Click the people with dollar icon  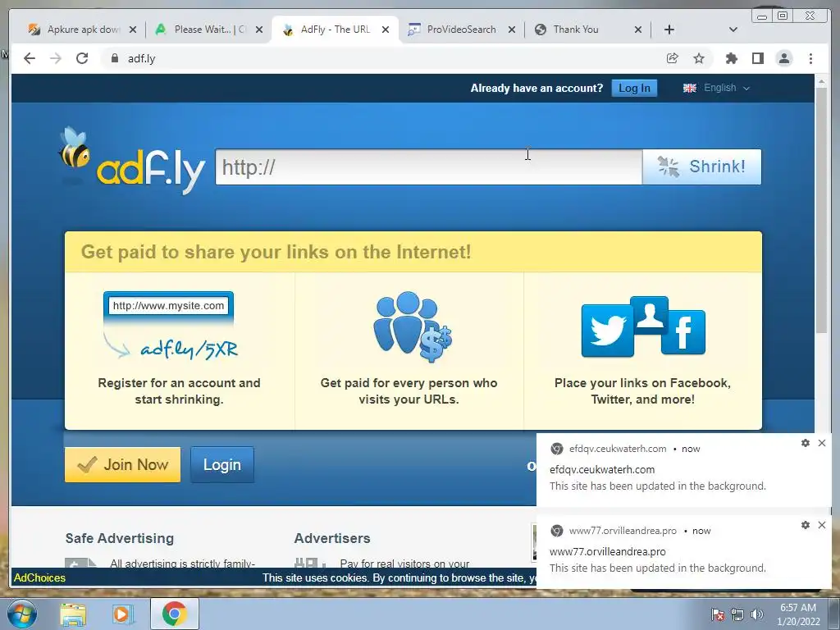[x=413, y=326]
